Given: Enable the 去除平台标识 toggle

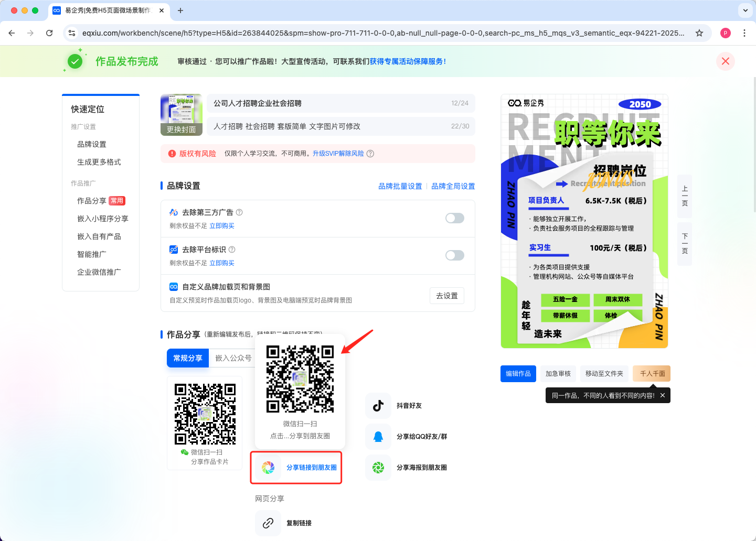Looking at the screenshot, I should click(x=454, y=255).
